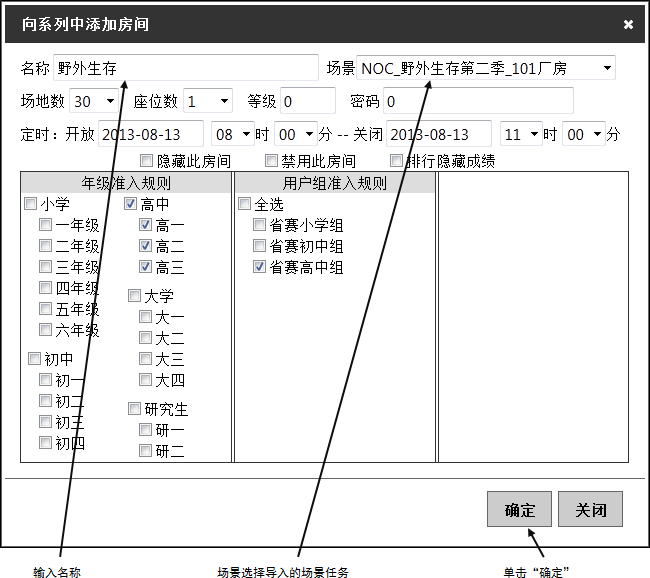650x578 pixels.
Task: Check the 初一 checkbox
Action: click(45, 379)
